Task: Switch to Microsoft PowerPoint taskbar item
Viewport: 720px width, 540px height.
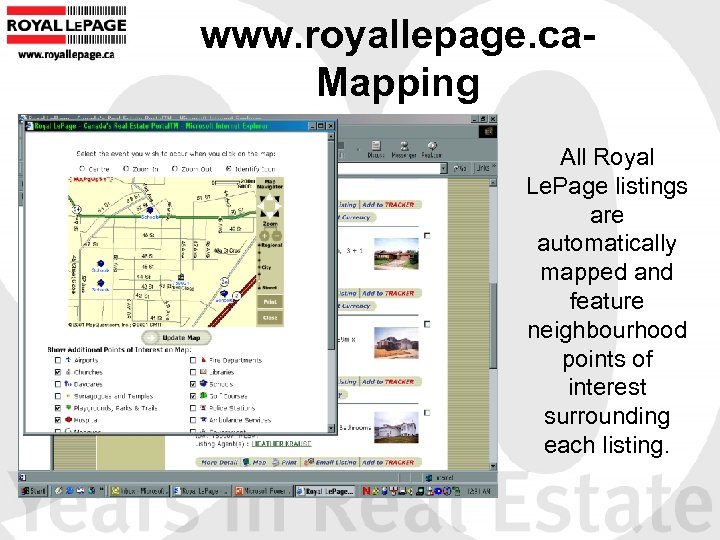Action: click(x=263, y=491)
